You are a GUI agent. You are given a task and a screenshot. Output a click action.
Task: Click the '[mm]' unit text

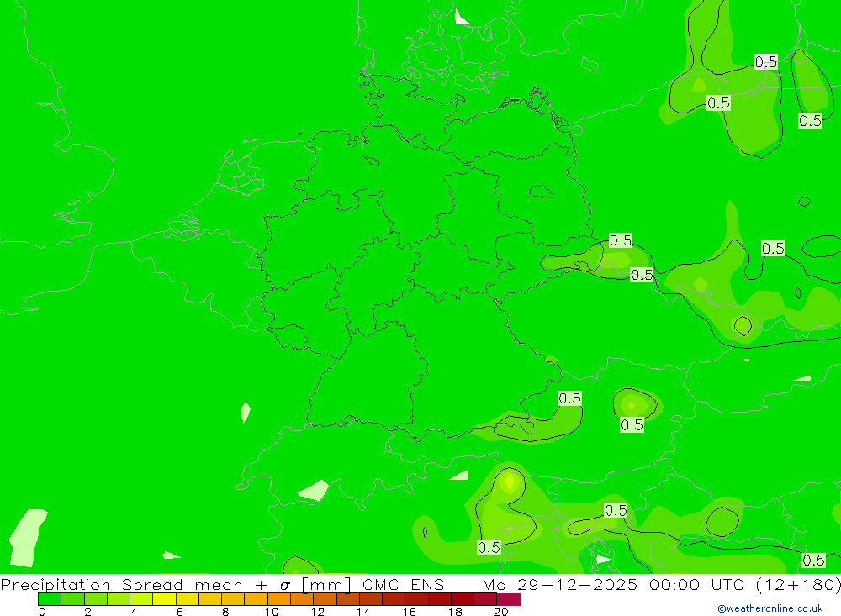point(326,584)
